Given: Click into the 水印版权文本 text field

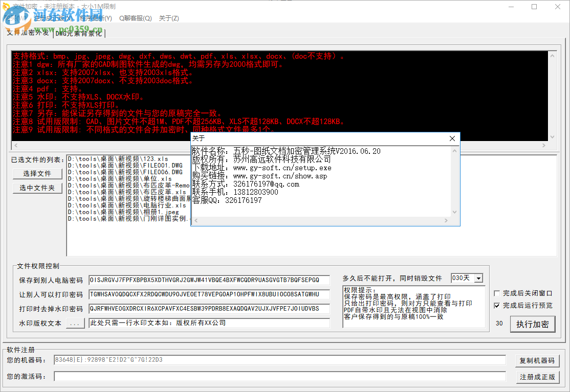Looking at the screenshot, I should pos(209,323).
